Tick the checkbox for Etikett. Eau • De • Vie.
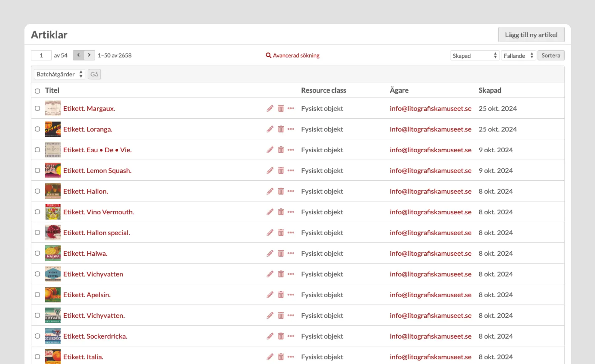Image resolution: width=595 pixels, height=364 pixels. point(37,150)
